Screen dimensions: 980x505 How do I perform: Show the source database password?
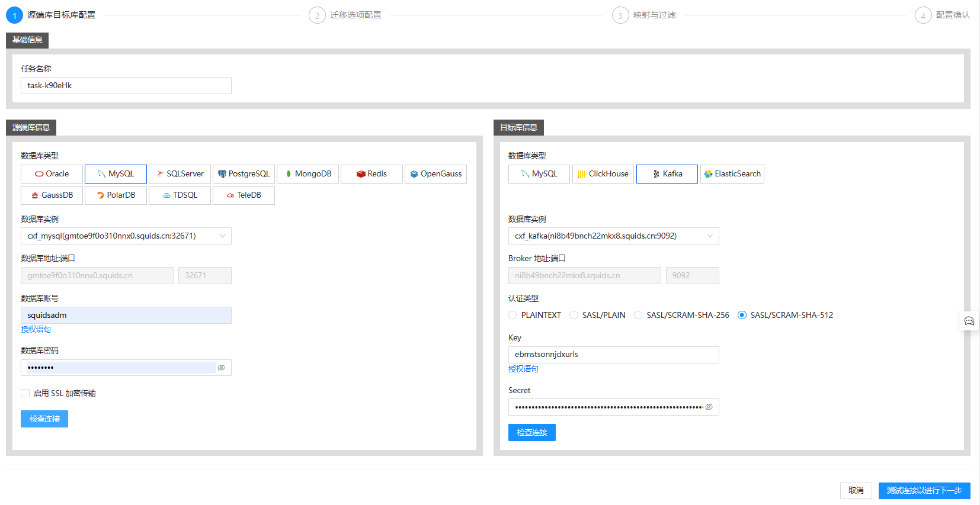click(x=222, y=368)
